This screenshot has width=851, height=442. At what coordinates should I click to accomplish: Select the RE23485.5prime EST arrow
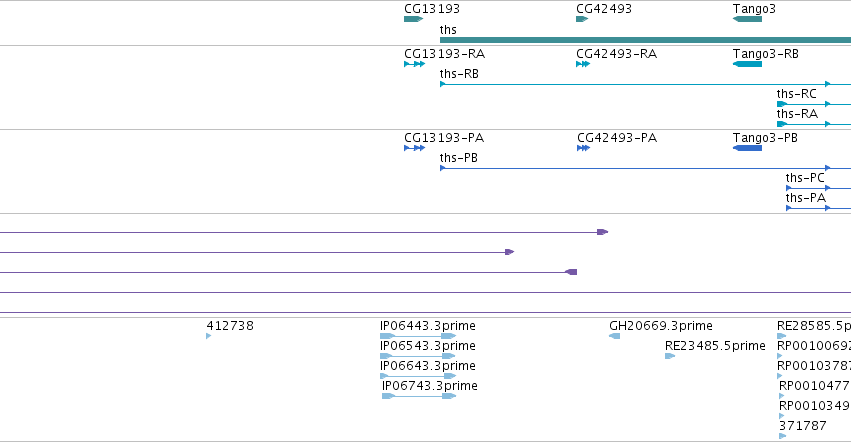pos(670,356)
